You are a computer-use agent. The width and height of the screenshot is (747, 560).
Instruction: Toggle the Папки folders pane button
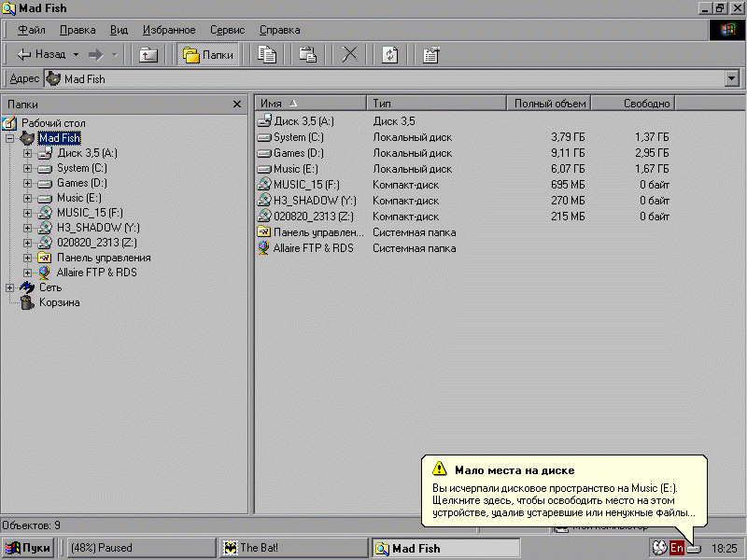(x=208, y=55)
